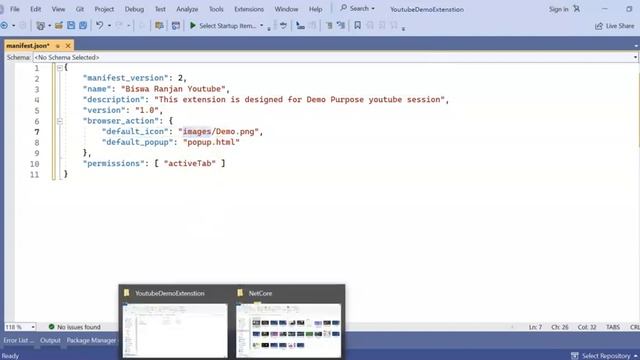
Task: Click the Hot Reload toolbar icon
Action: [283, 26]
